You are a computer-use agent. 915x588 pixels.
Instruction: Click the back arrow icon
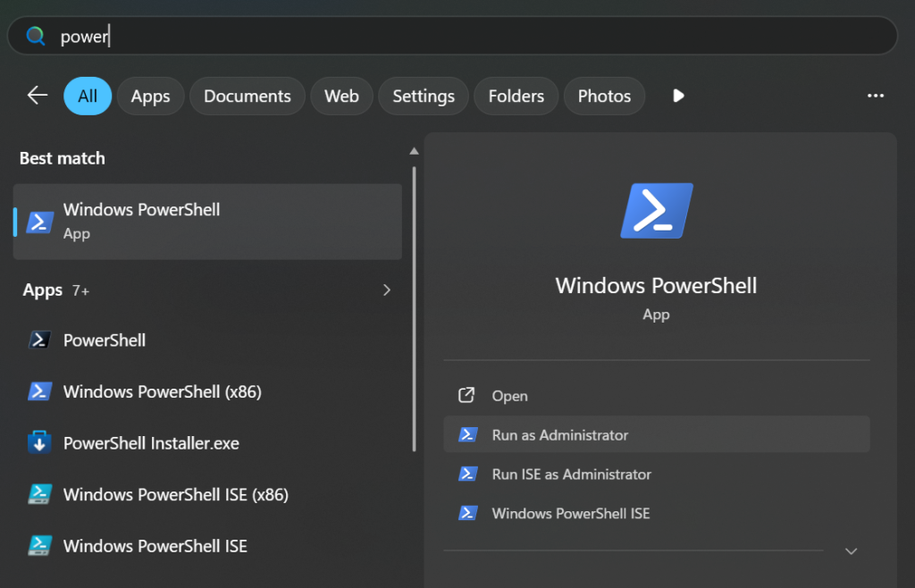(37, 96)
